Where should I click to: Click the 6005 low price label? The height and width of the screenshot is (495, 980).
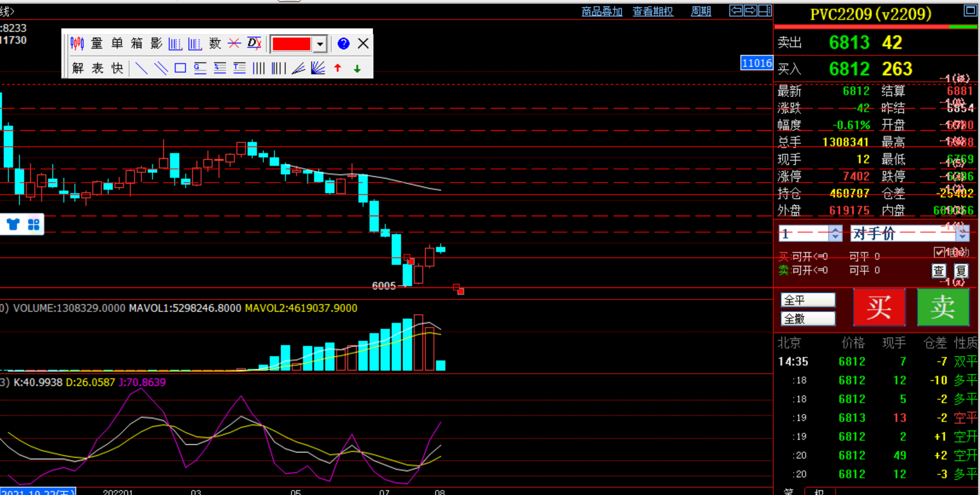tap(384, 286)
